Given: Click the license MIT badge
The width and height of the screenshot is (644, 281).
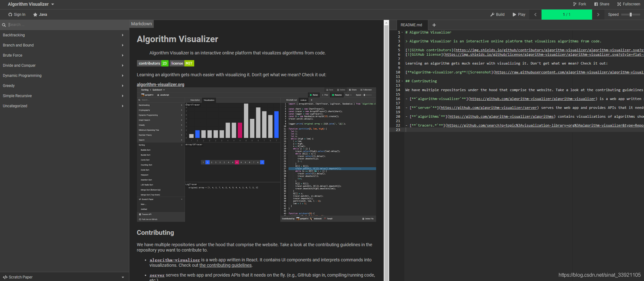Looking at the screenshot, I should pyautogui.click(x=182, y=63).
